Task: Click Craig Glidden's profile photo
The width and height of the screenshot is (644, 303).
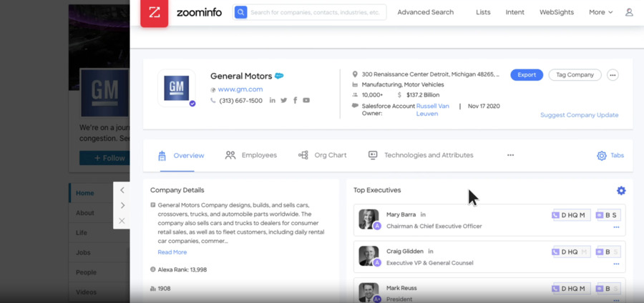Action: pyautogui.click(x=369, y=256)
